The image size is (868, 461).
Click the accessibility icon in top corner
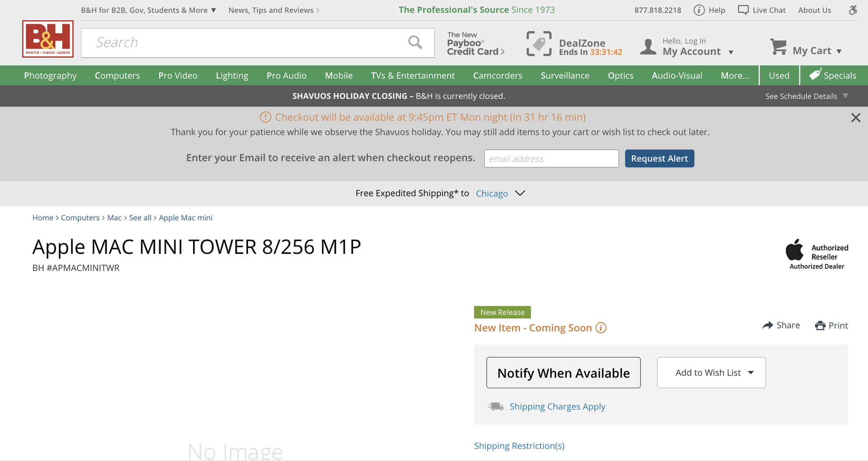[854, 10]
